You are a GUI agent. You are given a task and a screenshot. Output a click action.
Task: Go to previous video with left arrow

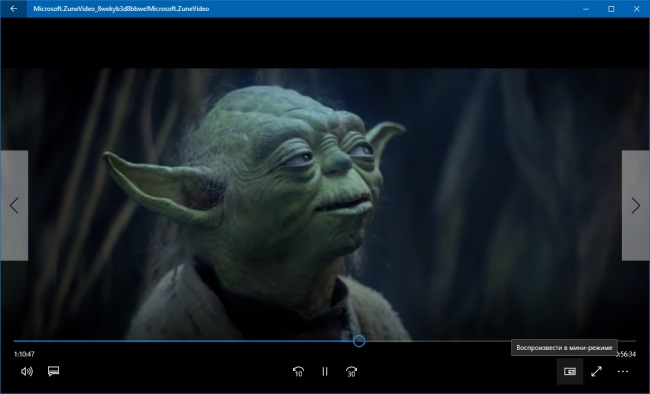coord(14,206)
